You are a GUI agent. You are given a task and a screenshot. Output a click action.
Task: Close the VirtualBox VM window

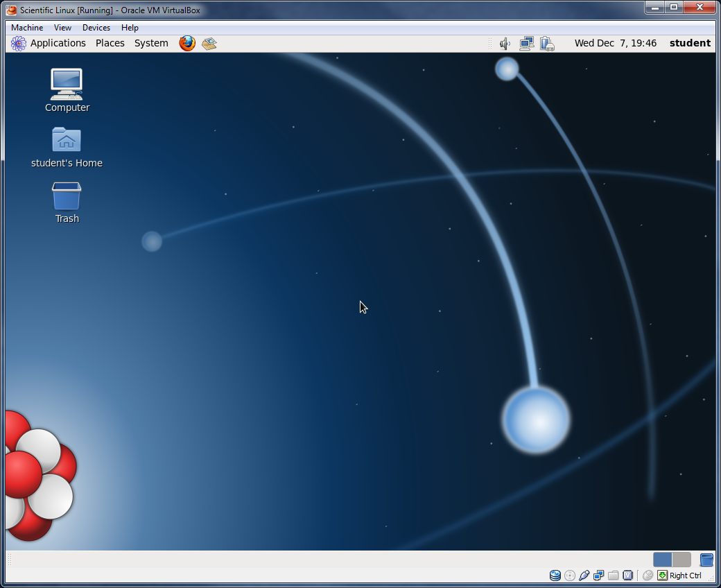(700, 8)
